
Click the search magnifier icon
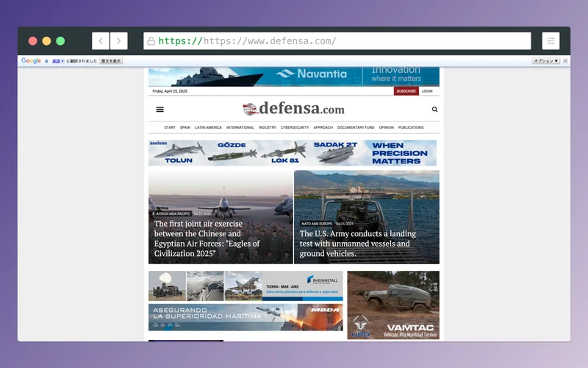(x=434, y=109)
